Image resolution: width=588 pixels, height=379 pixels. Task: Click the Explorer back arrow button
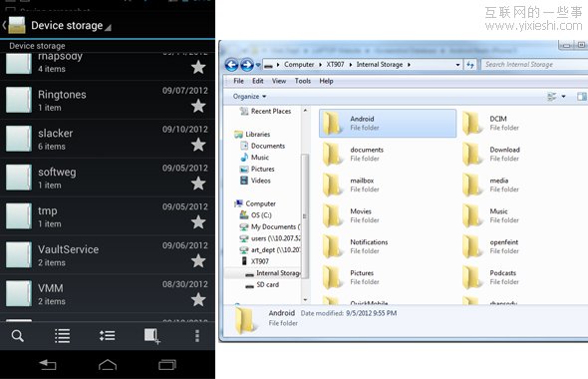point(232,65)
